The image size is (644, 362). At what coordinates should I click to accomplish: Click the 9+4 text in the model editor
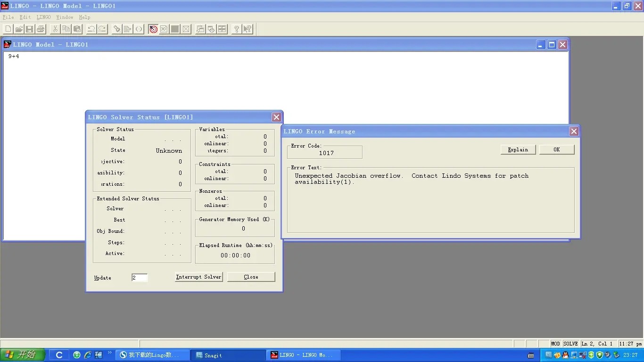(14, 57)
